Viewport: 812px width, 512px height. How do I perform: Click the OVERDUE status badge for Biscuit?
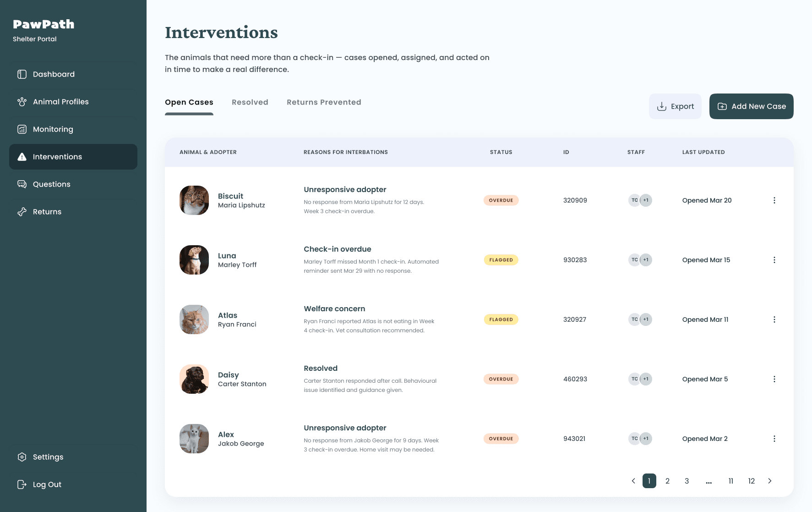501,200
